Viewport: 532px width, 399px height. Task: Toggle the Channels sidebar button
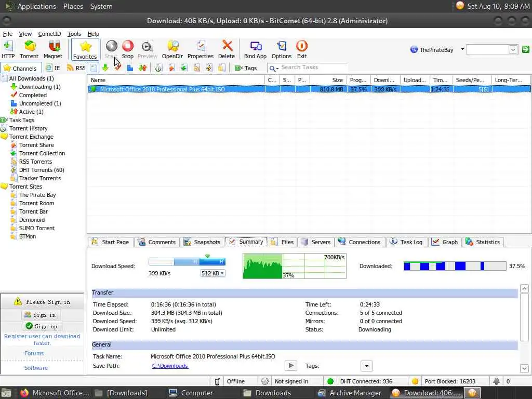click(21, 68)
